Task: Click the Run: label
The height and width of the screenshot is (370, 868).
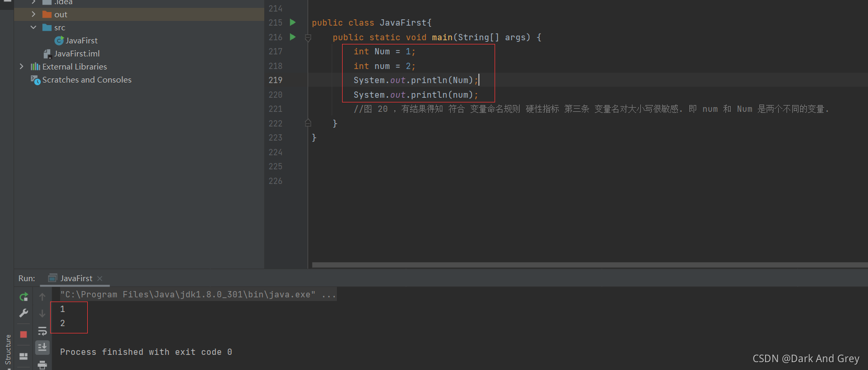Action: 27,278
